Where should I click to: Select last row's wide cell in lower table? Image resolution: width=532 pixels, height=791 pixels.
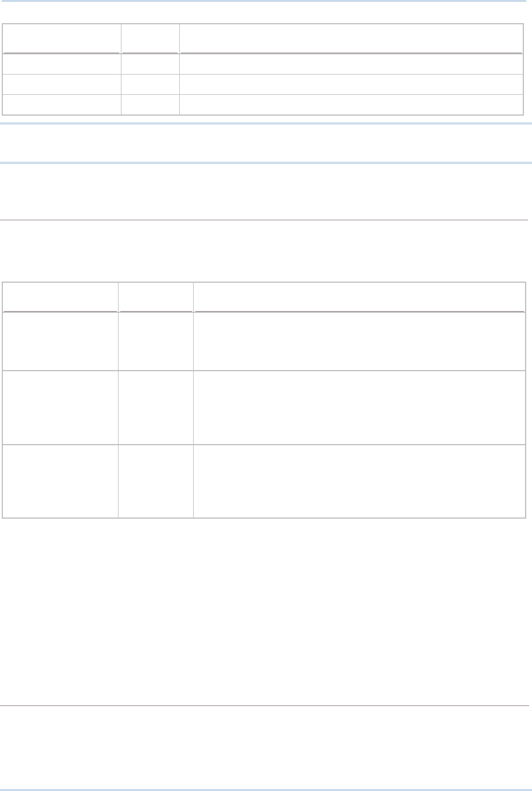pos(359,480)
